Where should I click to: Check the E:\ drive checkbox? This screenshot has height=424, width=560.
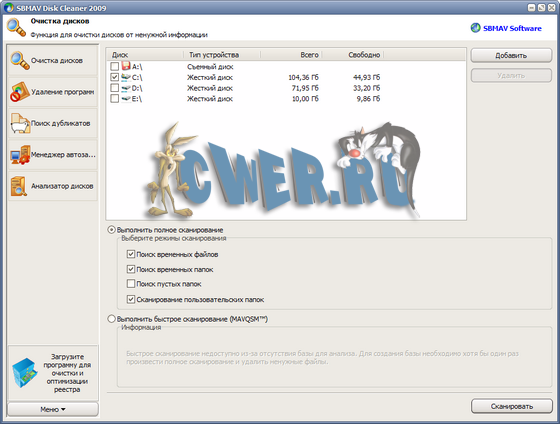tap(115, 99)
